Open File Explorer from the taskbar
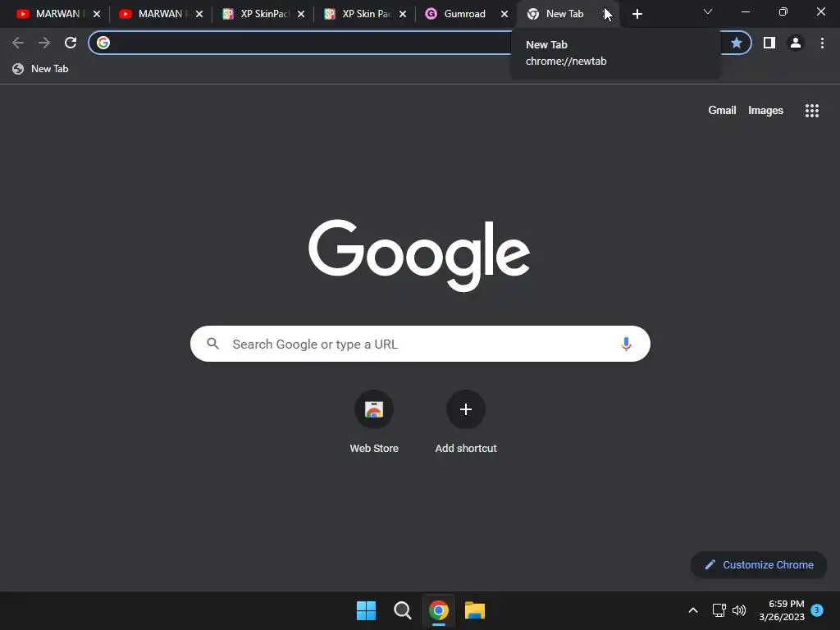 475,610
